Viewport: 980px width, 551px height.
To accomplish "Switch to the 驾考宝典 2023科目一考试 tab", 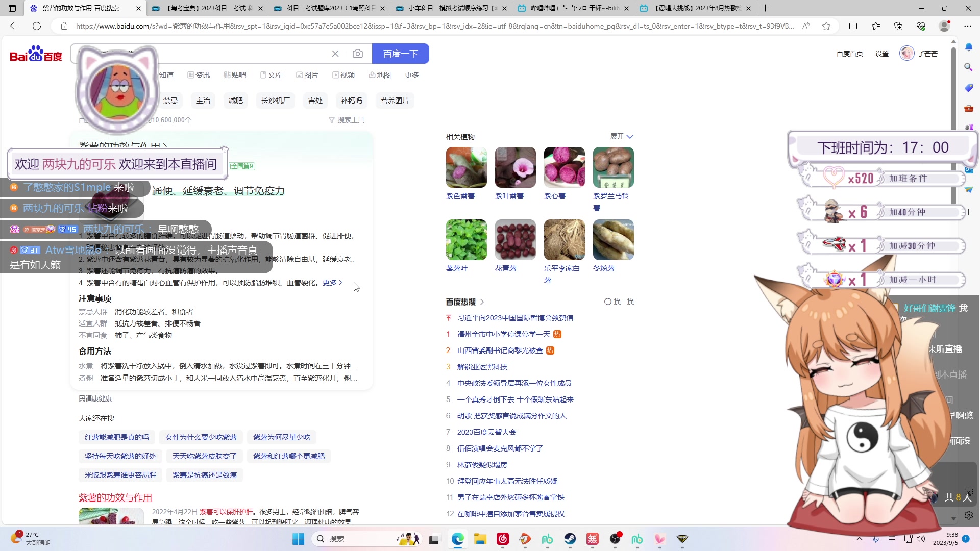I will coord(207,8).
